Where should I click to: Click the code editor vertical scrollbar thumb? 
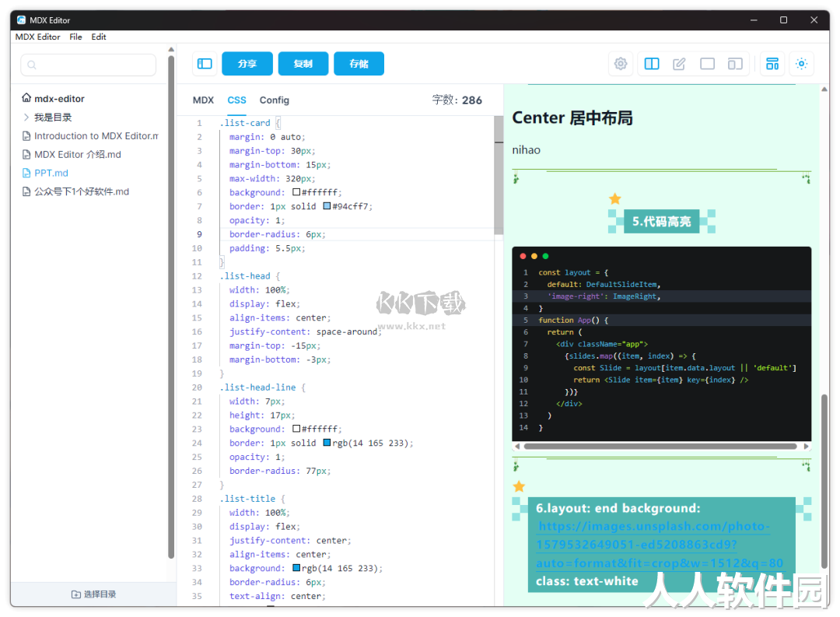(499, 175)
